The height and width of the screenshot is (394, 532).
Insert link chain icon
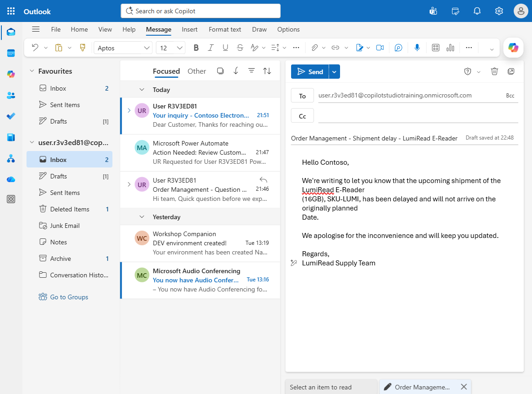335,48
